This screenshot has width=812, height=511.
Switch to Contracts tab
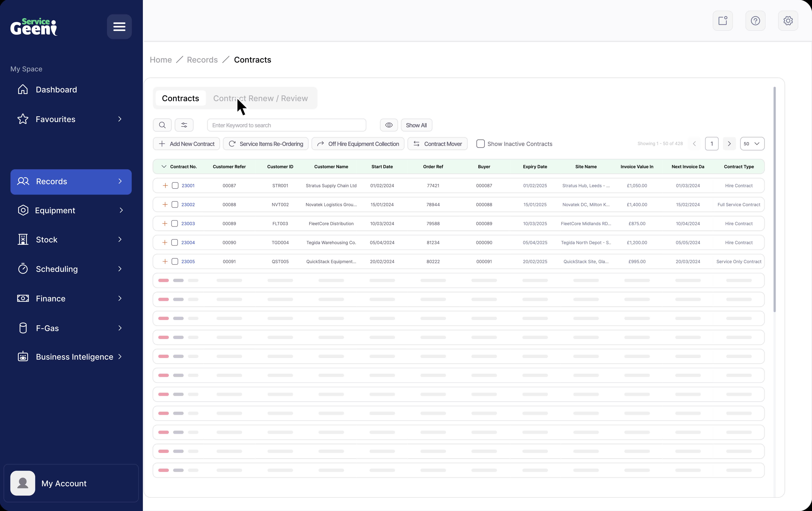click(x=180, y=98)
